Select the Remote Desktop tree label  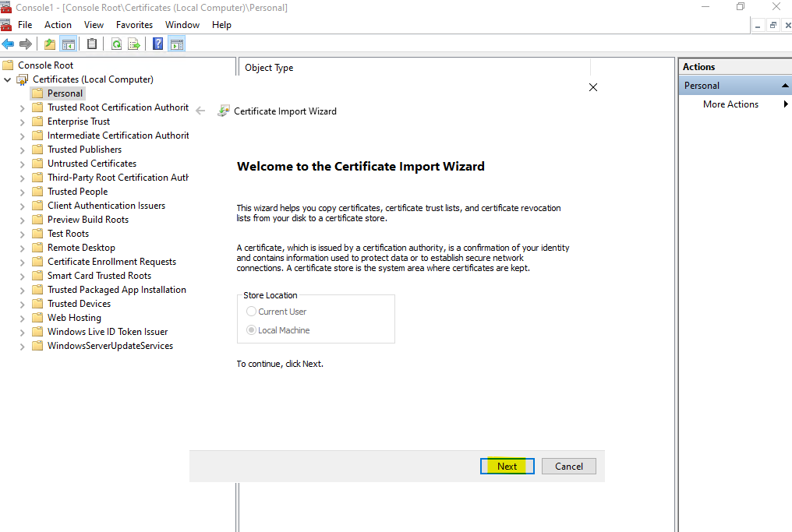81,248
